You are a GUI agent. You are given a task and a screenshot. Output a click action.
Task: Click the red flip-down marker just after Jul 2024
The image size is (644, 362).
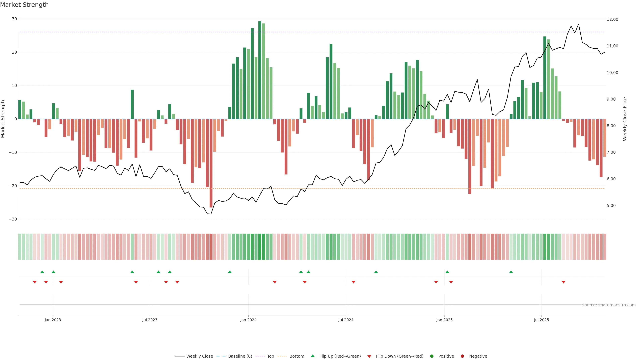pos(354,282)
